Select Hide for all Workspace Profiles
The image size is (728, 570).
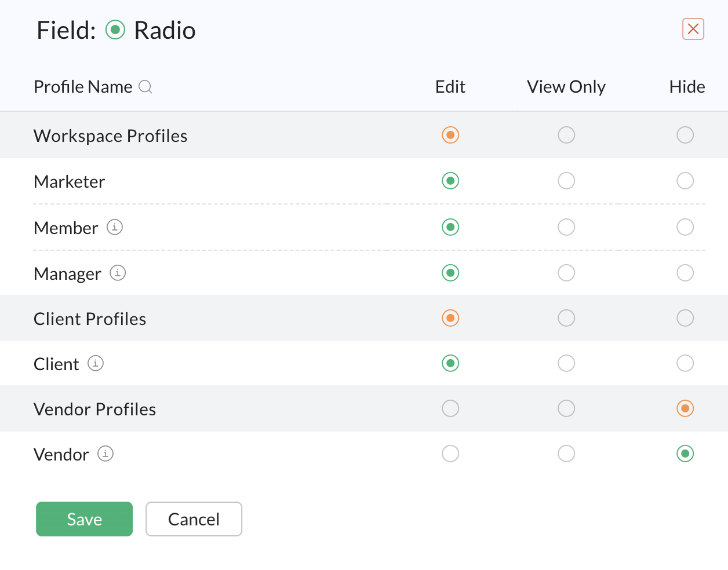[685, 135]
